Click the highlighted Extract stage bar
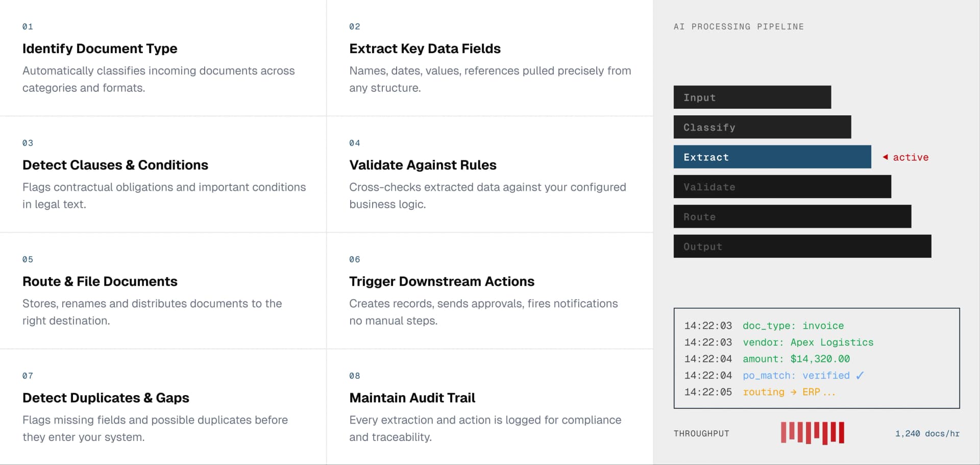980x465 pixels. click(x=772, y=157)
